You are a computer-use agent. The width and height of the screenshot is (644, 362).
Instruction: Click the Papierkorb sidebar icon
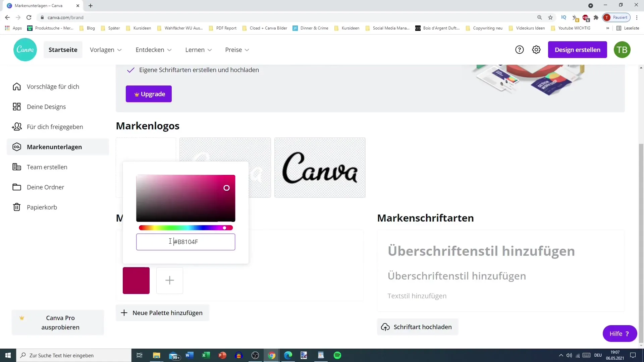[16, 207]
